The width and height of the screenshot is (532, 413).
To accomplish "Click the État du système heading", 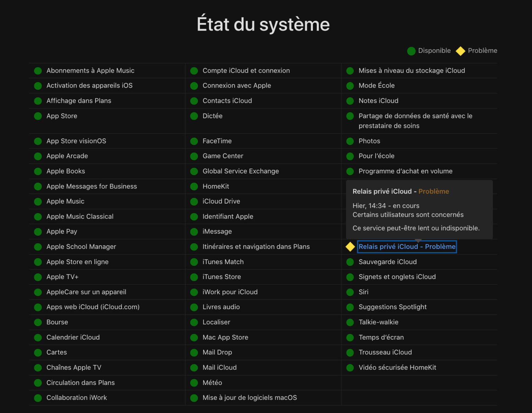I will 263,24.
